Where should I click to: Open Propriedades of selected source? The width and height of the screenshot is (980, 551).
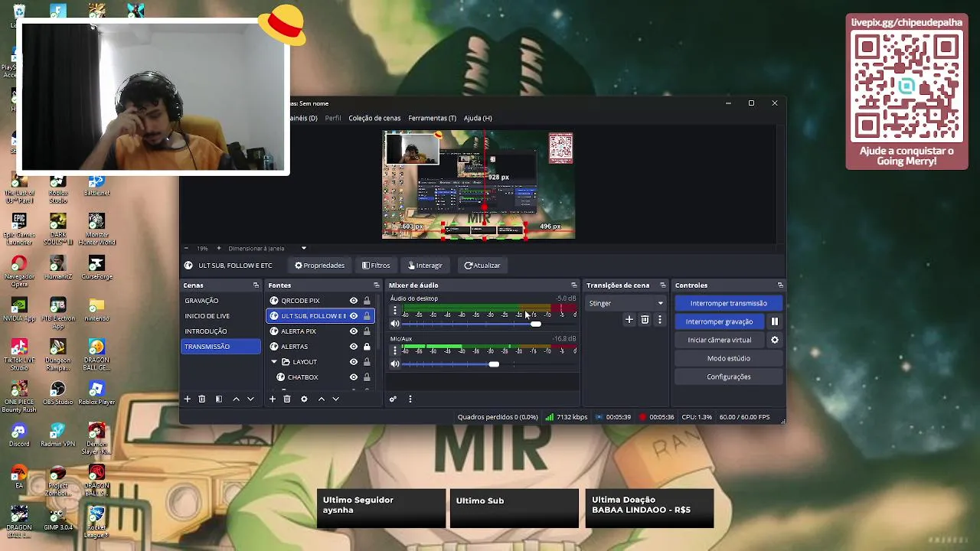[x=319, y=266]
